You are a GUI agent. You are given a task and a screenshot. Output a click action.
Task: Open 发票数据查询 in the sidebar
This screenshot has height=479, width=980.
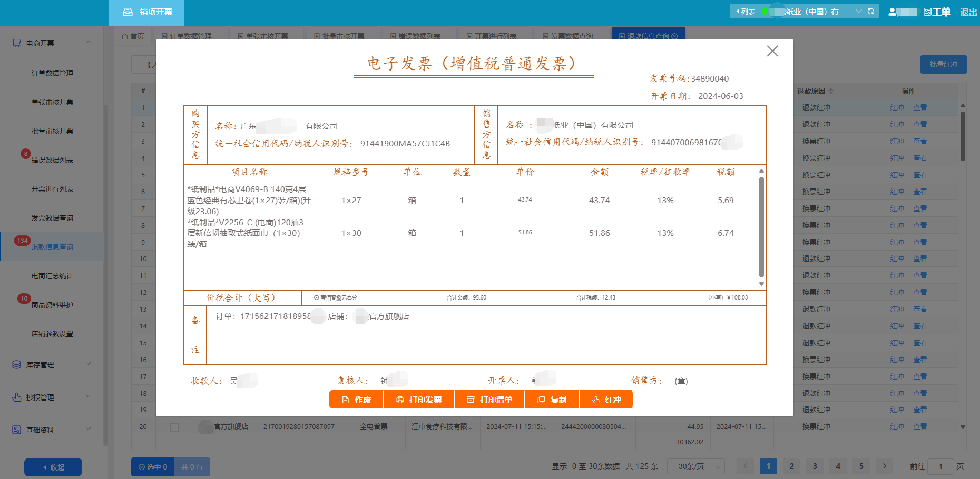tap(52, 218)
